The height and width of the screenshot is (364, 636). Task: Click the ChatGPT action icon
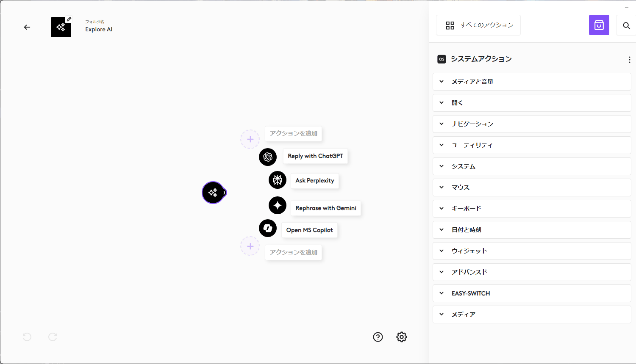point(268,157)
